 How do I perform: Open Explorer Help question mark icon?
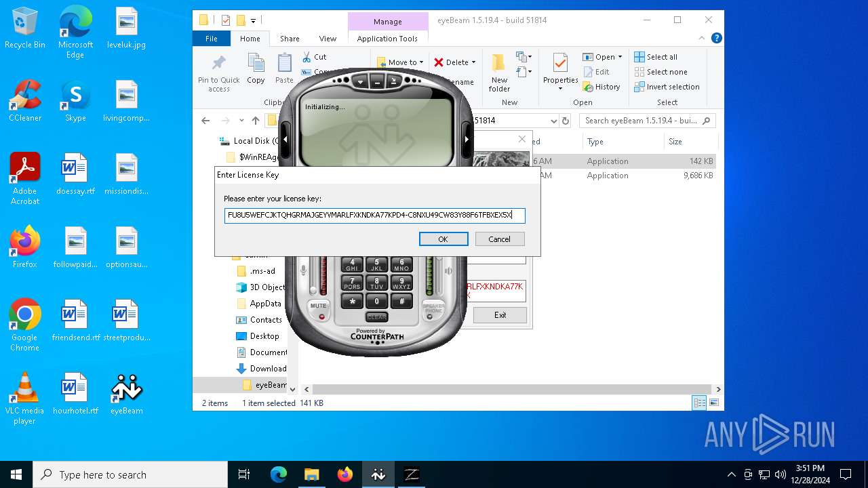(x=716, y=39)
